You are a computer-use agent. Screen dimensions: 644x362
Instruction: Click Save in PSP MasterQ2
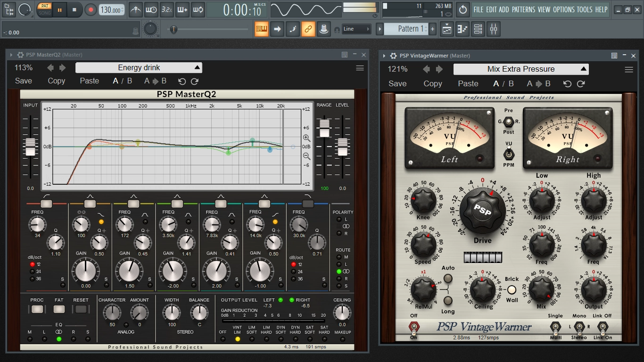24,81
